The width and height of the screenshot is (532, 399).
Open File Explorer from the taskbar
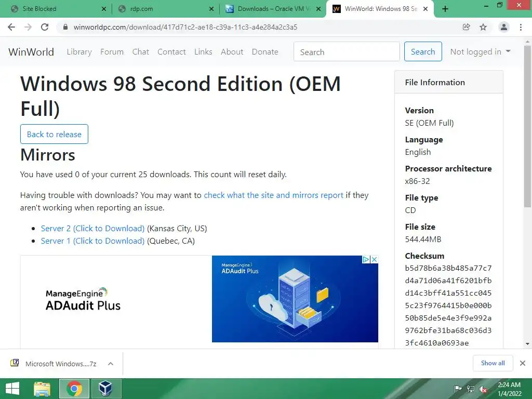(42, 389)
